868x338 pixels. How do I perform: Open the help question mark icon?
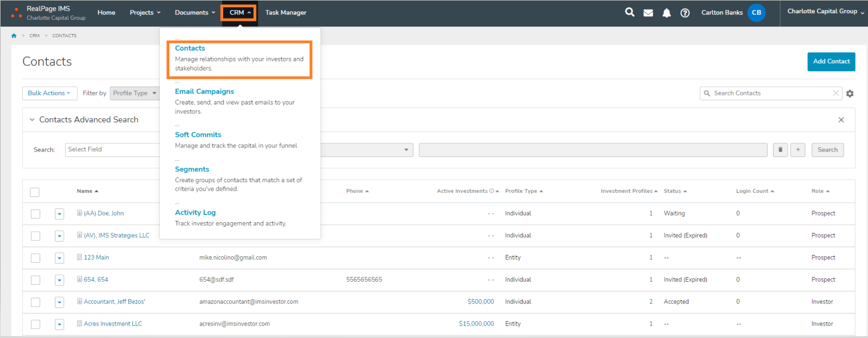(x=685, y=13)
